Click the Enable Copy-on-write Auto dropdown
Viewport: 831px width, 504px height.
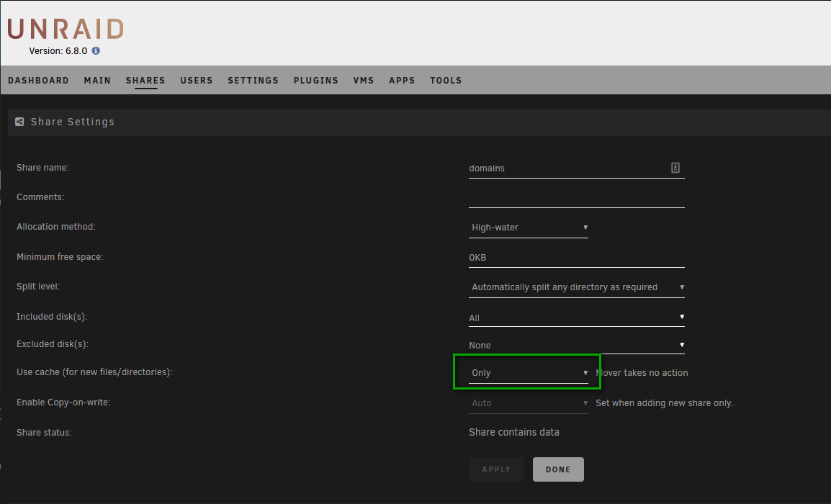click(529, 402)
